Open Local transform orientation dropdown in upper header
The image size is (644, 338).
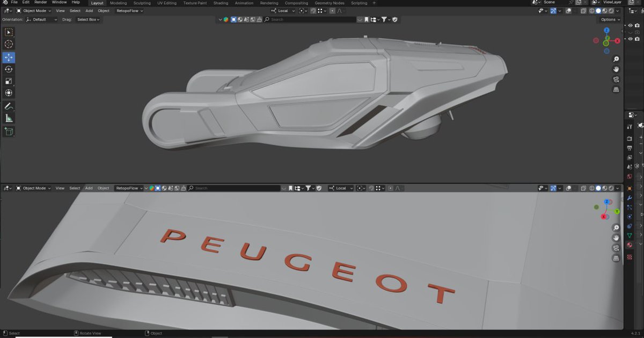[283, 11]
